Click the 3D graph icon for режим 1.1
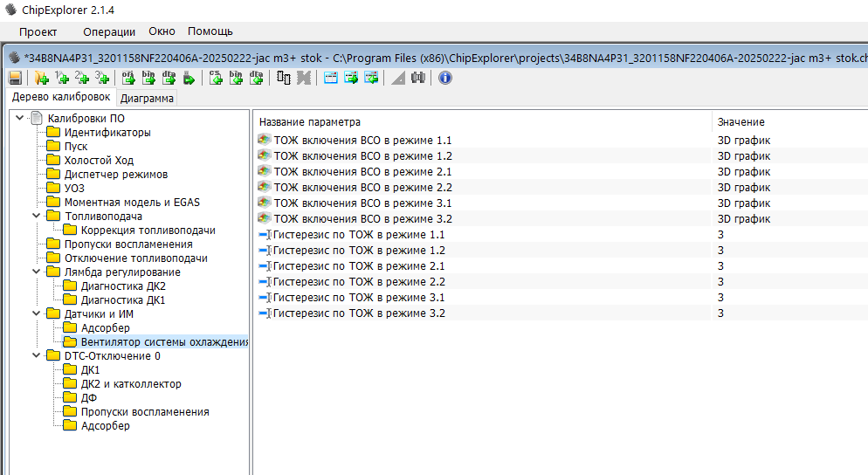Screen dimensions: 868x475 click(x=265, y=141)
